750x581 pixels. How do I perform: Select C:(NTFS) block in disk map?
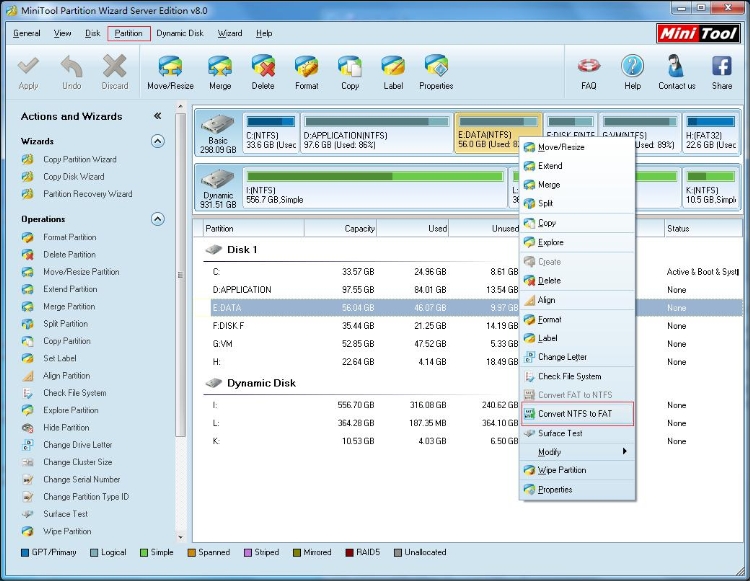pyautogui.click(x=271, y=133)
